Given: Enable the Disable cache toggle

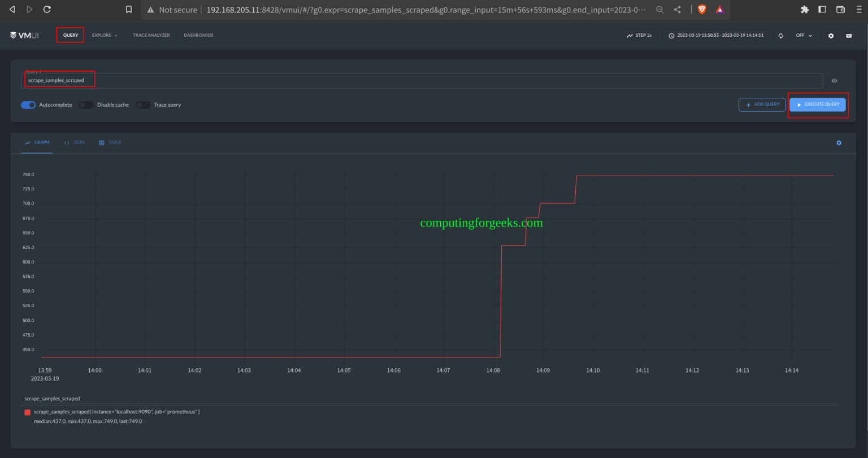Looking at the screenshot, I should 86,104.
